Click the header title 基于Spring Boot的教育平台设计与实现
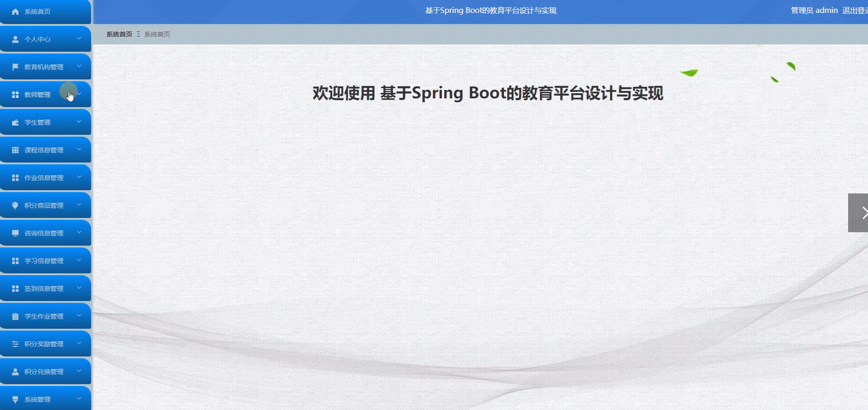 point(490,10)
